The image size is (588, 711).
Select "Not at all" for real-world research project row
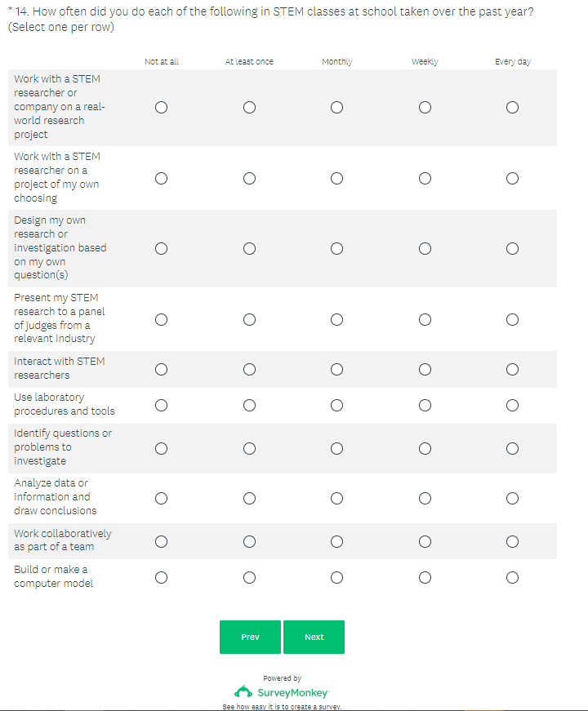161,107
